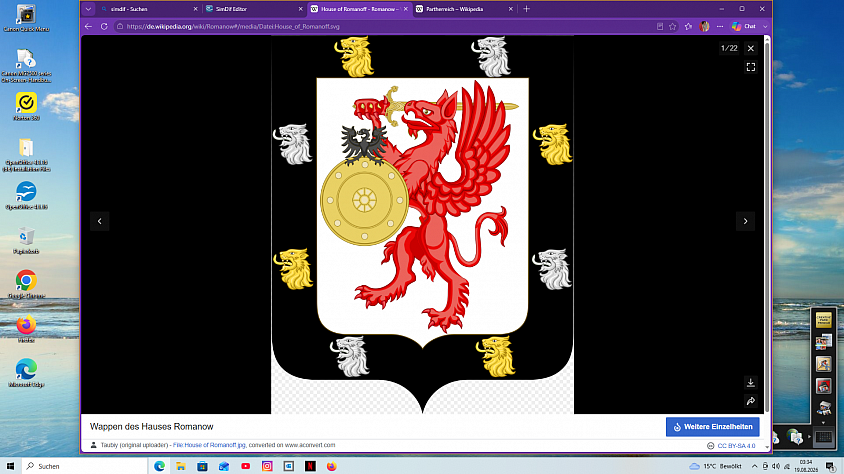The height and width of the screenshot is (474, 844).
Task: Launch Norton 360 from desktop
Action: 26,107
